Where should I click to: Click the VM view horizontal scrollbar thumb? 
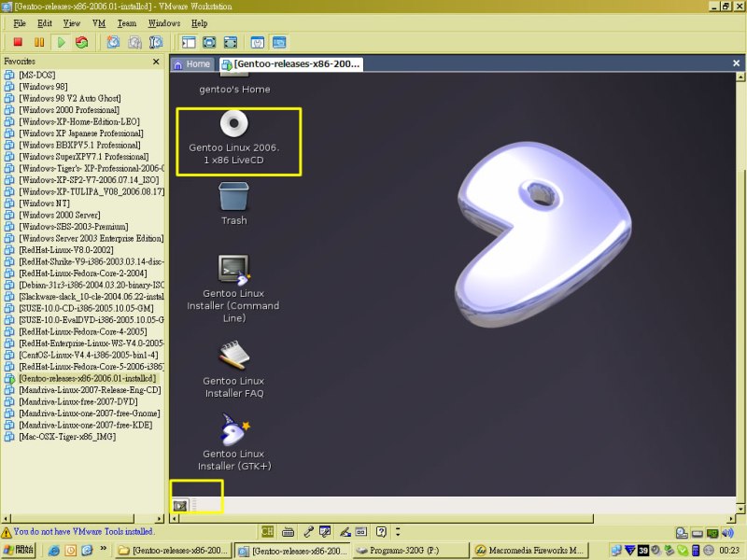point(387,519)
